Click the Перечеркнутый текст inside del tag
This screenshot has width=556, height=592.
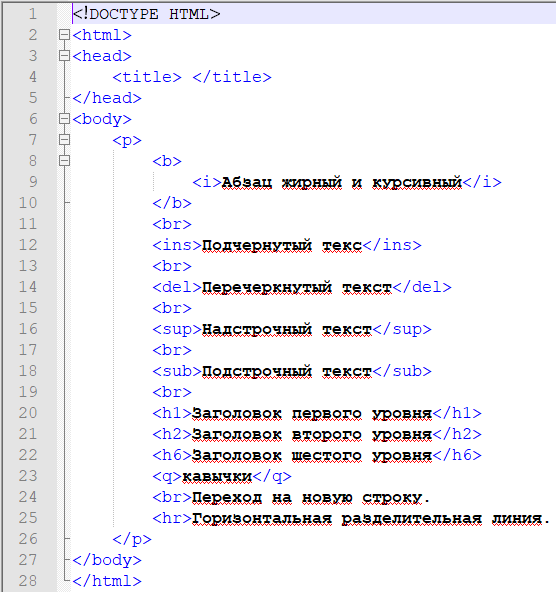(x=297, y=287)
